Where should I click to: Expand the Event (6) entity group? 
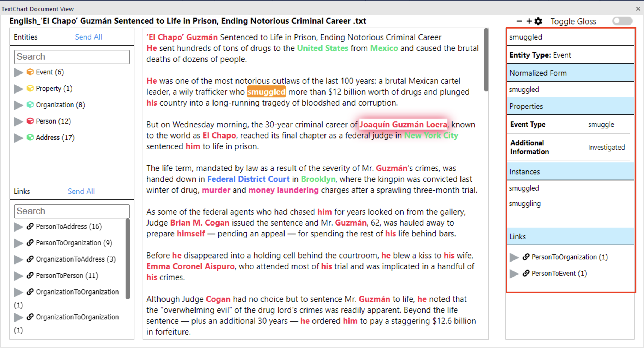point(19,72)
